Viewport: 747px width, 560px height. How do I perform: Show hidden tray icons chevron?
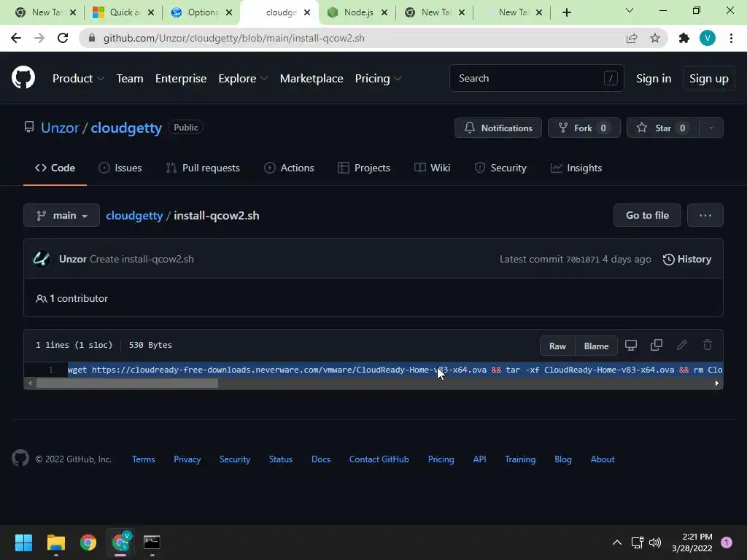[617, 542]
